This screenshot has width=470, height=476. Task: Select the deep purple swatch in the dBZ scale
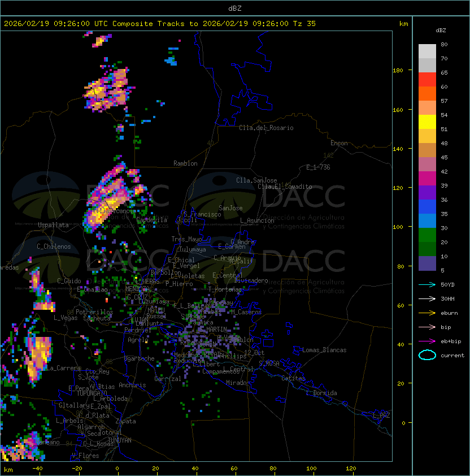click(x=427, y=192)
